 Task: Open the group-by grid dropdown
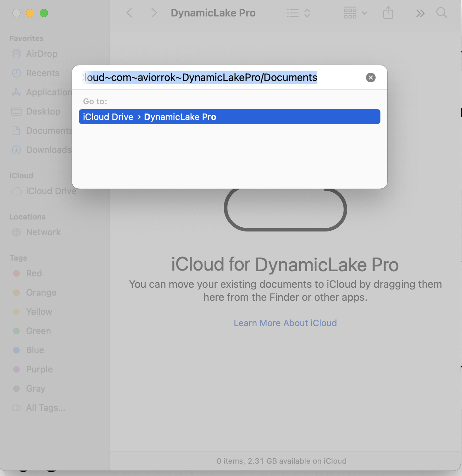tap(355, 13)
